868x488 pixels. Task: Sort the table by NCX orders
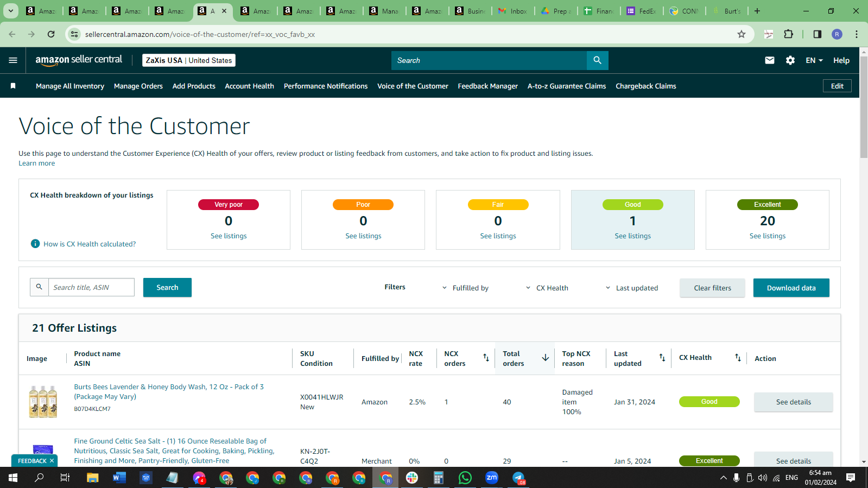click(486, 357)
